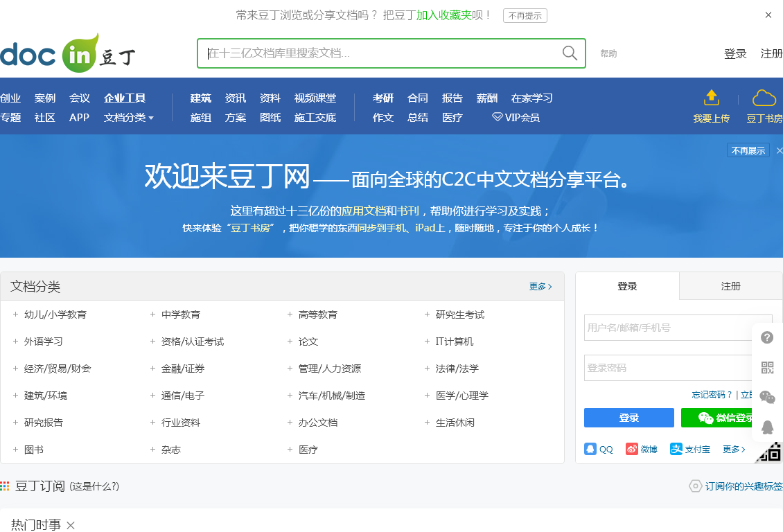Image resolution: width=783 pixels, height=532 pixels.
Task: Open 考研 in the navigation
Action: (383, 98)
